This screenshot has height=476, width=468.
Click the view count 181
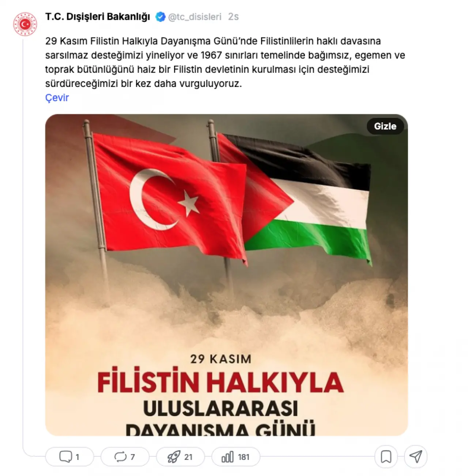pos(244,457)
